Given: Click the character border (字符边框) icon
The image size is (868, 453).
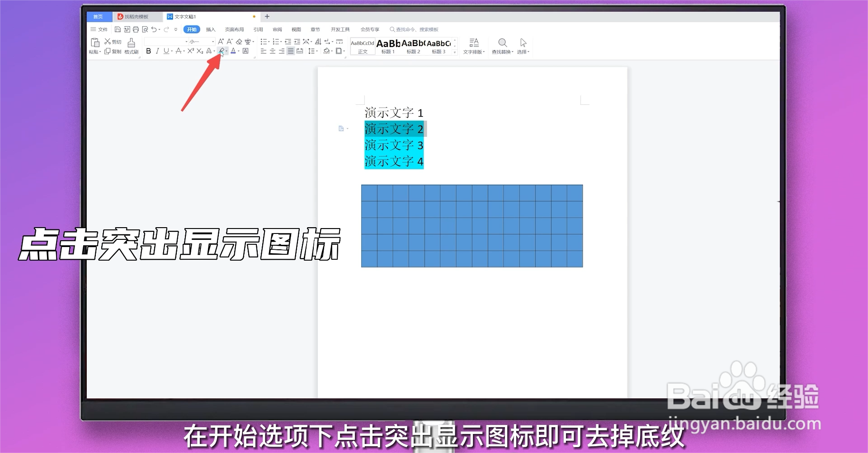Looking at the screenshot, I should click(x=245, y=51).
